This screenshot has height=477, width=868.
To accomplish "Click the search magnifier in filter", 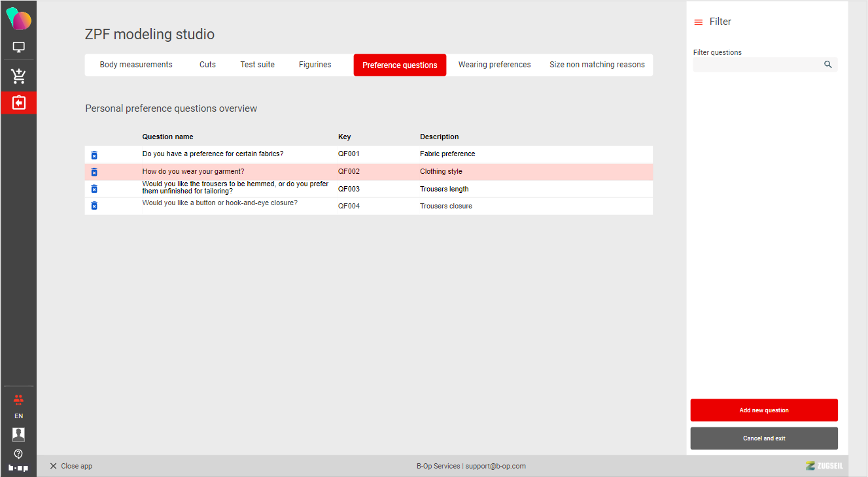I will (828, 65).
